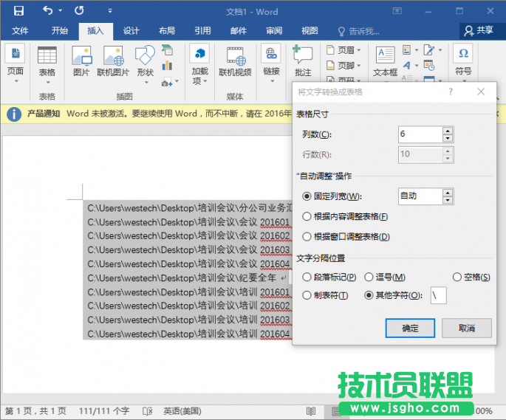Open the File (文件) menu tab

pos(20,31)
